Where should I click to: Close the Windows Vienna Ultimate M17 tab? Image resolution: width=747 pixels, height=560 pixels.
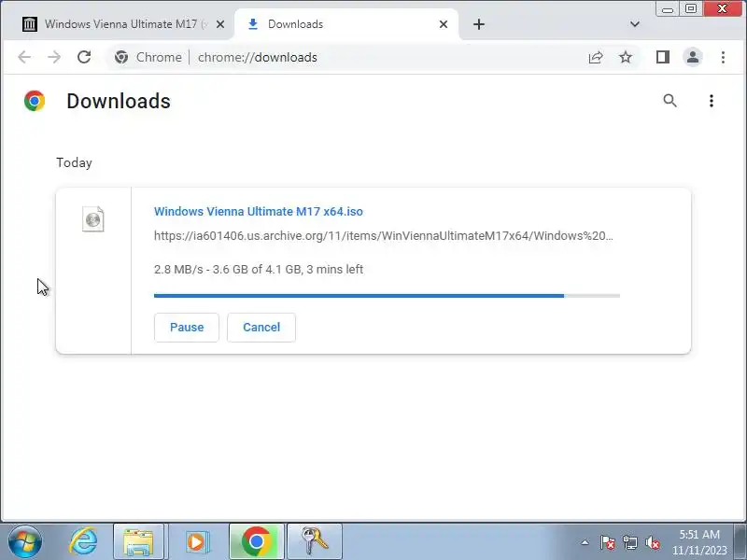click(x=220, y=24)
